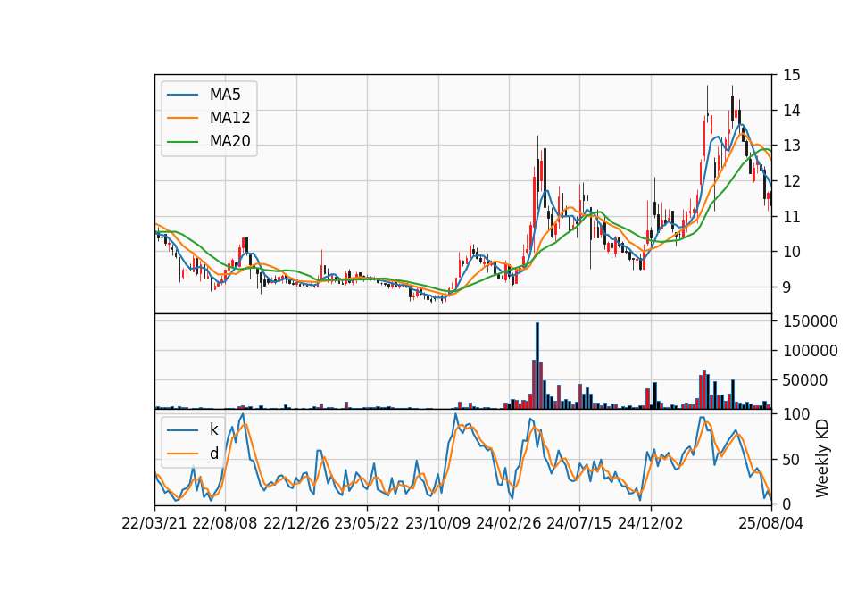Click the price axis value 14
This screenshot has width=857, height=616.
(x=792, y=111)
